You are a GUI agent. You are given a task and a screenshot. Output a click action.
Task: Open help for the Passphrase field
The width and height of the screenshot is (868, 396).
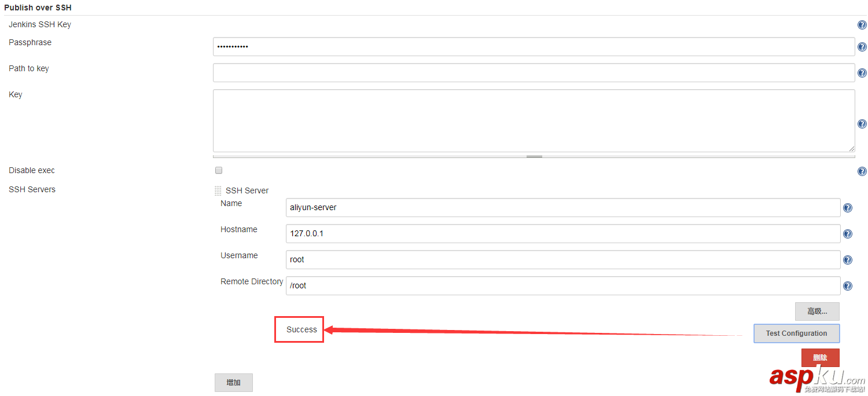pyautogui.click(x=862, y=47)
